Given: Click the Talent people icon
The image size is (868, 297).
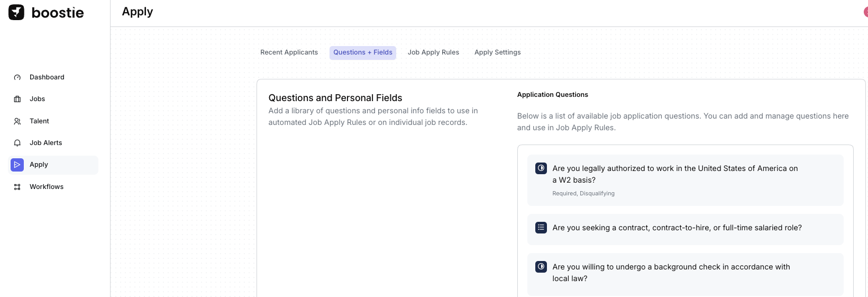Looking at the screenshot, I should point(17,121).
